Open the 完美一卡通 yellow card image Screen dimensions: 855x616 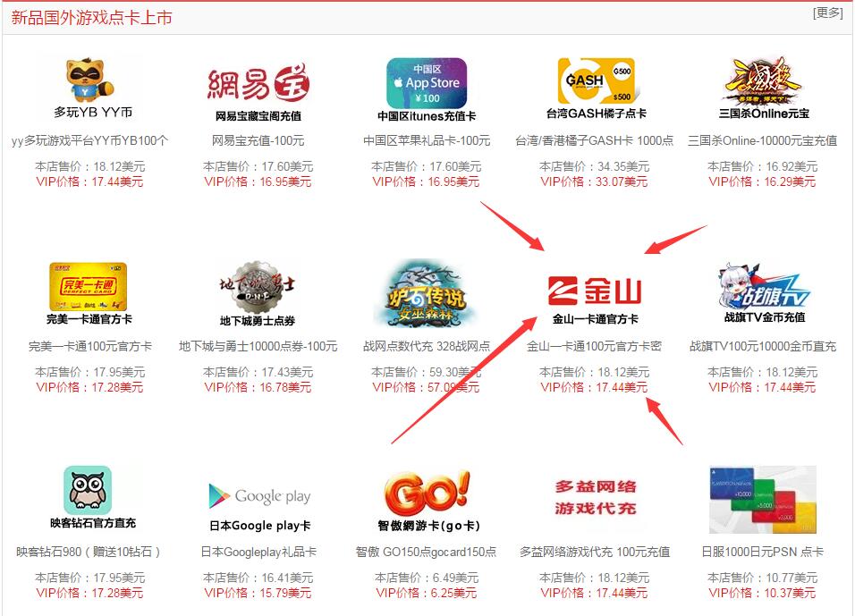(89, 293)
